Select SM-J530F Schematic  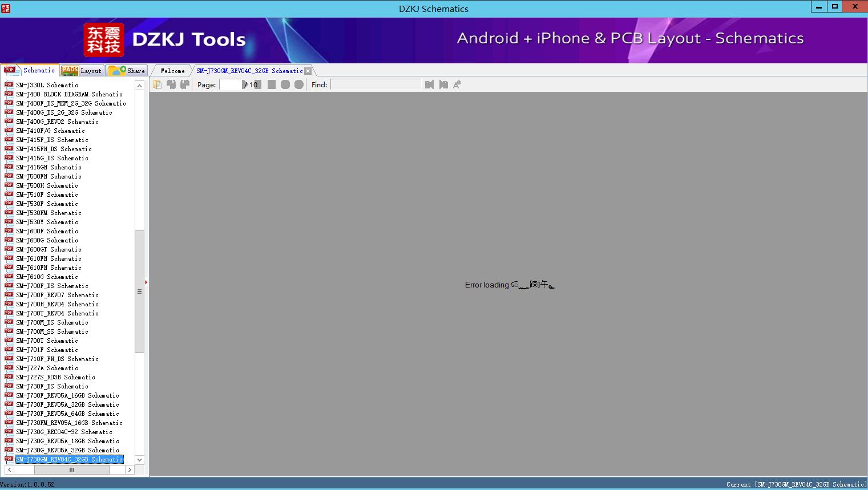pos(47,204)
